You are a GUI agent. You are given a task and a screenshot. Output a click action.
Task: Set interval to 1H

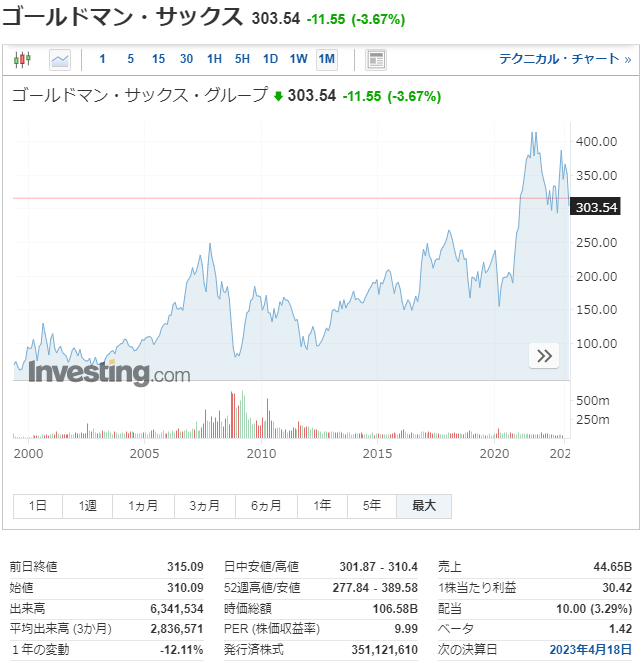(214, 59)
